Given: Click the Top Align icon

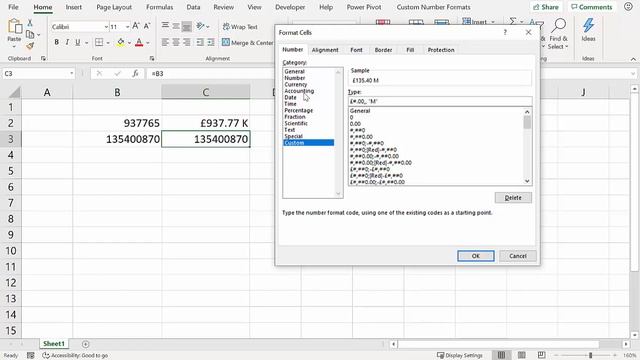Looking at the screenshot, I should 165,26.
